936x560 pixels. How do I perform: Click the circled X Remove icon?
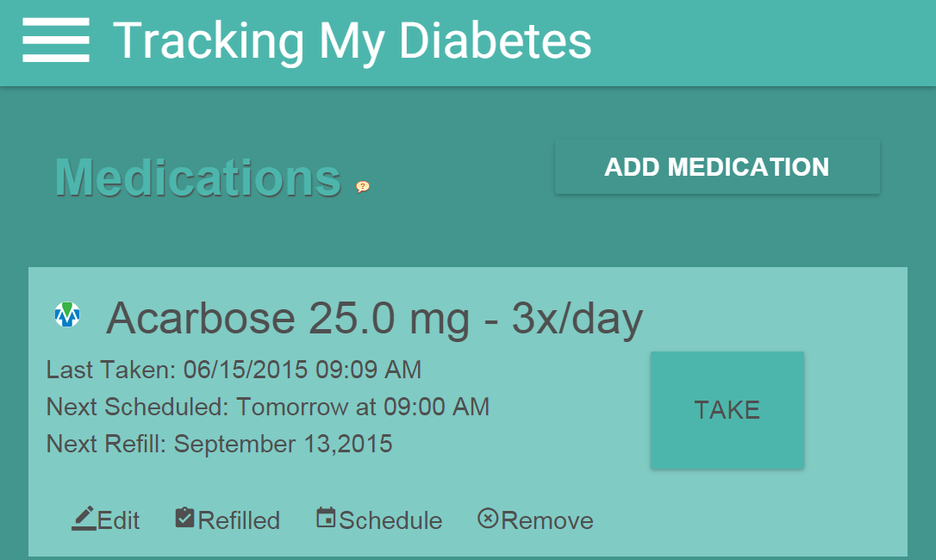click(488, 519)
